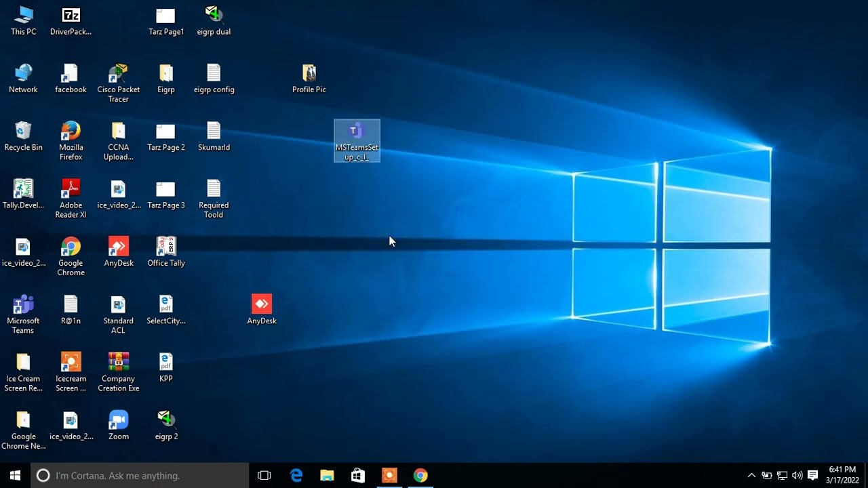Open Task View from the taskbar
Screen dimensions: 868x488
tap(264, 475)
